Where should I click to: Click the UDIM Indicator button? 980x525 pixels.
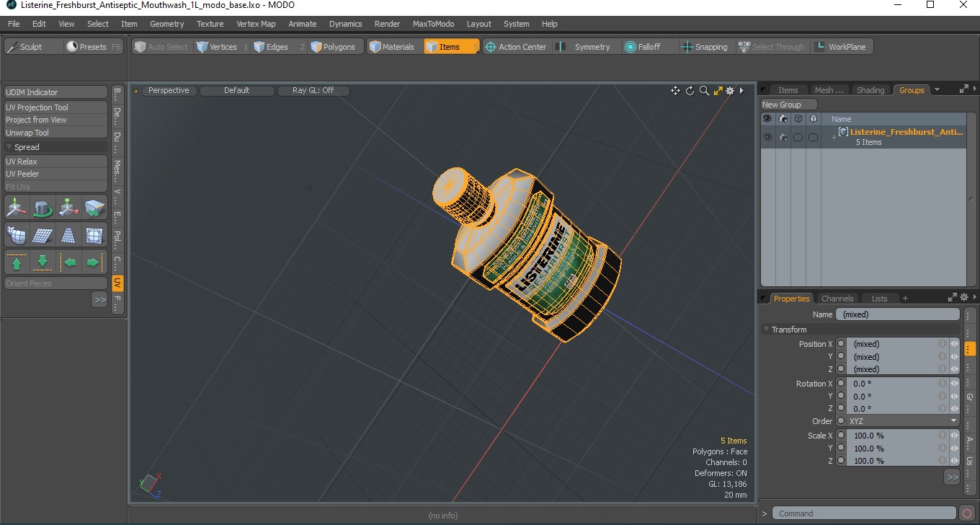pyautogui.click(x=55, y=92)
